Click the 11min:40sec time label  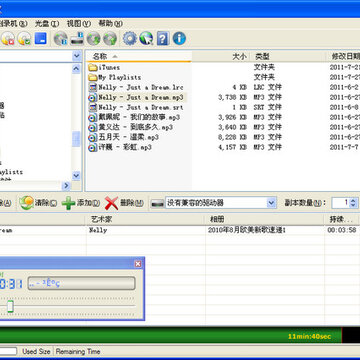309,336
